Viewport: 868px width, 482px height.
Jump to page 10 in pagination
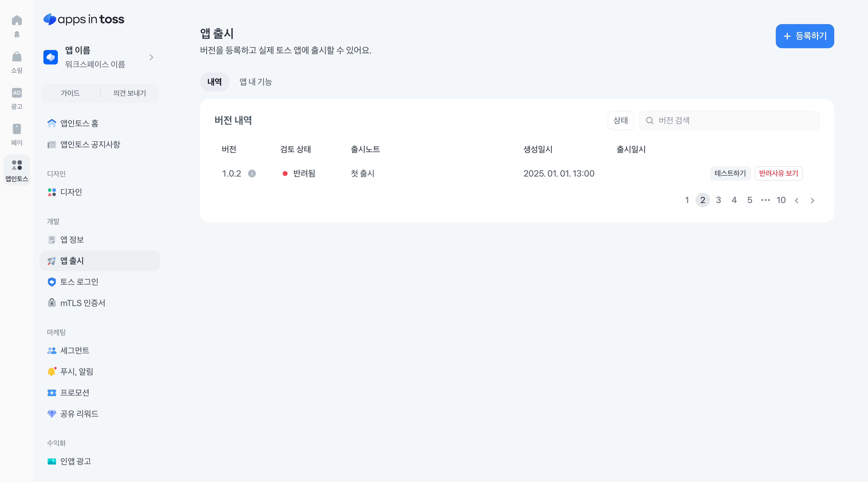tap(781, 200)
